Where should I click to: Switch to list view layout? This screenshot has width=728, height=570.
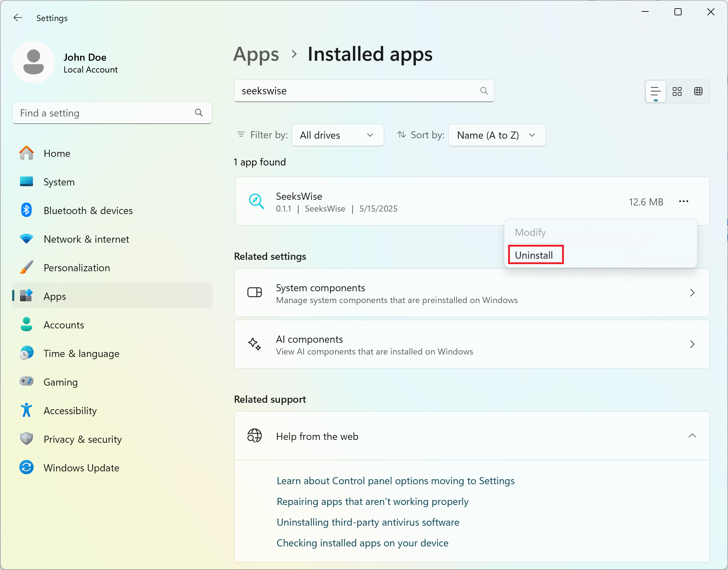tap(655, 91)
